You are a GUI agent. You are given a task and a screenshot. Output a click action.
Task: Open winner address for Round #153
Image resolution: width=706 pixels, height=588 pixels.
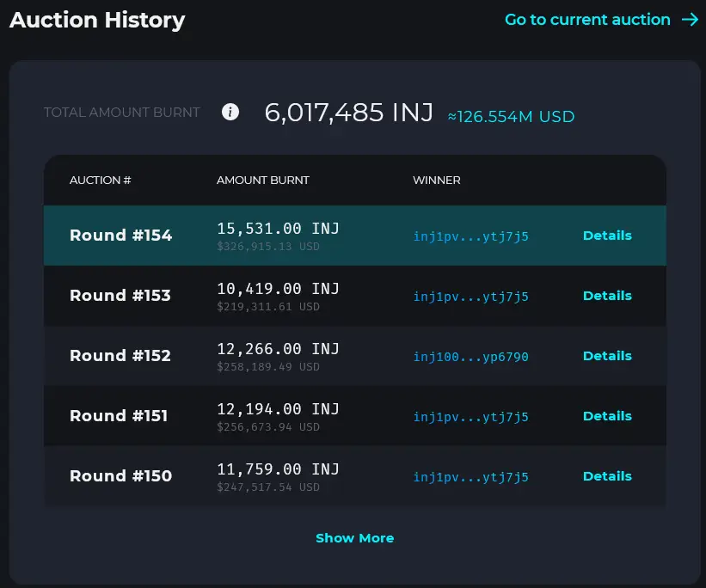coord(471,297)
